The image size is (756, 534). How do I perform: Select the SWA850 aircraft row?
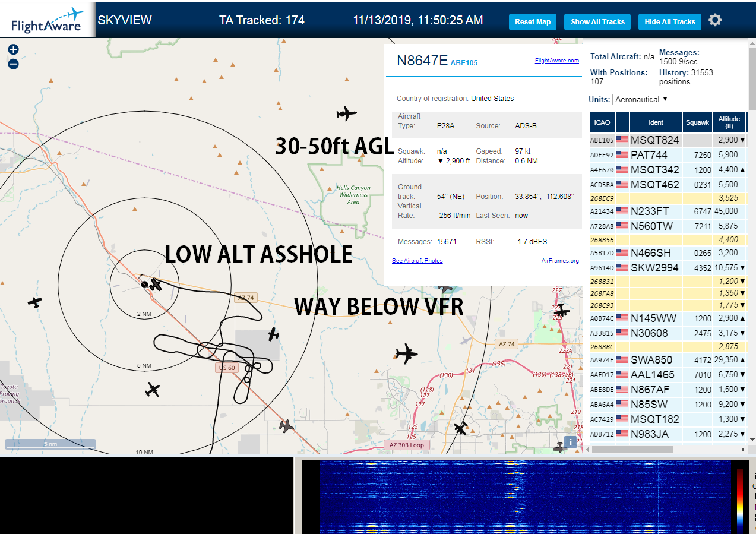[x=668, y=360]
